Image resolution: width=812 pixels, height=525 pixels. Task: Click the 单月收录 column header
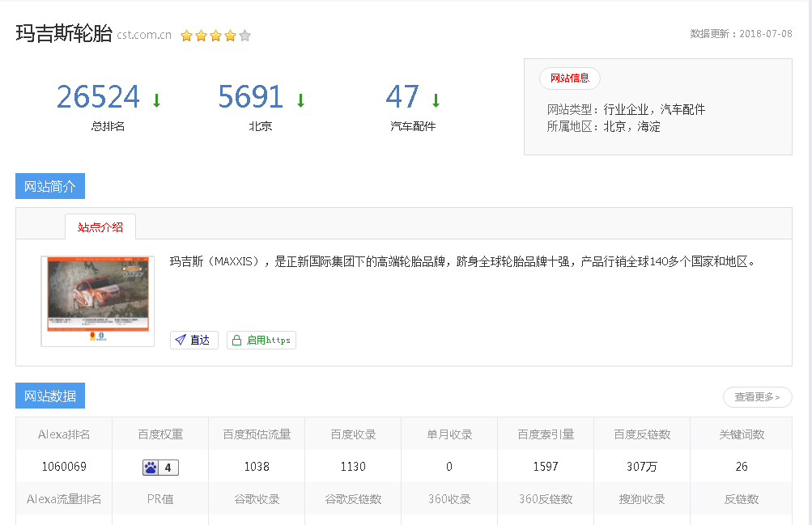tap(449, 434)
